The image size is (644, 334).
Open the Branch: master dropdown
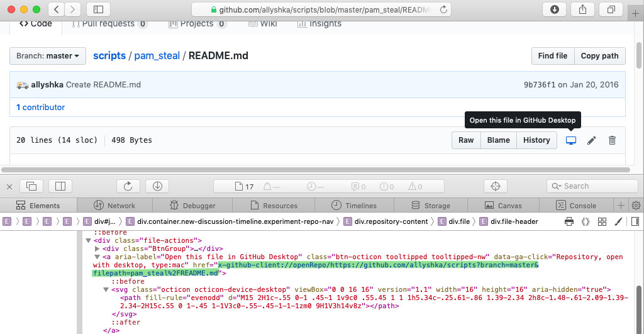click(48, 56)
